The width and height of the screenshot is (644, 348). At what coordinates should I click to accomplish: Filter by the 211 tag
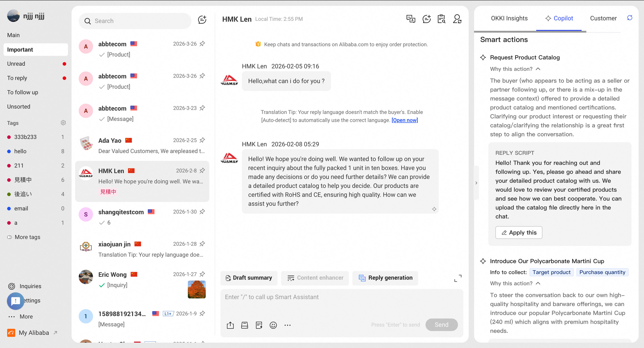click(36, 166)
